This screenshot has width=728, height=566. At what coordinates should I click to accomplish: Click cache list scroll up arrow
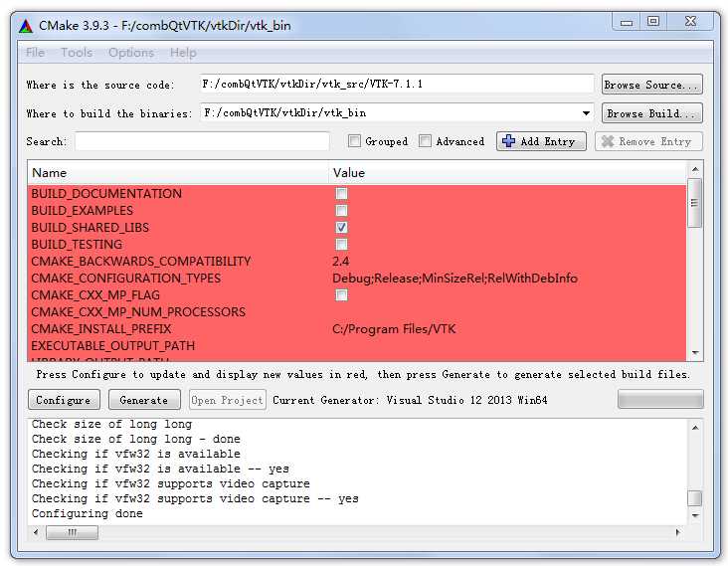click(695, 169)
